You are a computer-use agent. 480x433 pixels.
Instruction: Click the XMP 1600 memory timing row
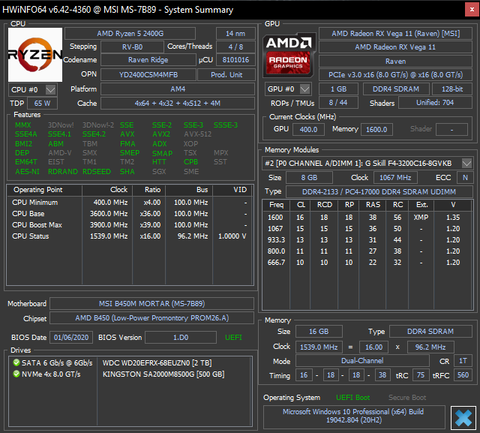click(x=367, y=217)
